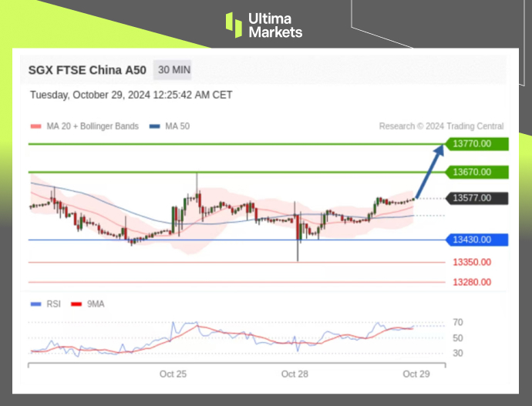Image resolution: width=532 pixels, height=406 pixels.
Task: Click the Oct 25 date axis marker
Action: (173, 374)
